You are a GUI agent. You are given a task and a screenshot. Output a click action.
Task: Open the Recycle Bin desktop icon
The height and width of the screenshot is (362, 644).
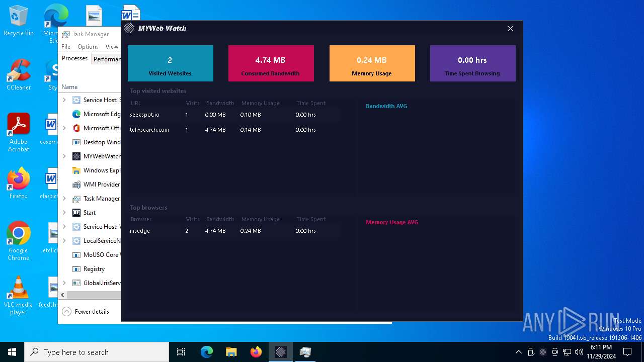(18, 21)
